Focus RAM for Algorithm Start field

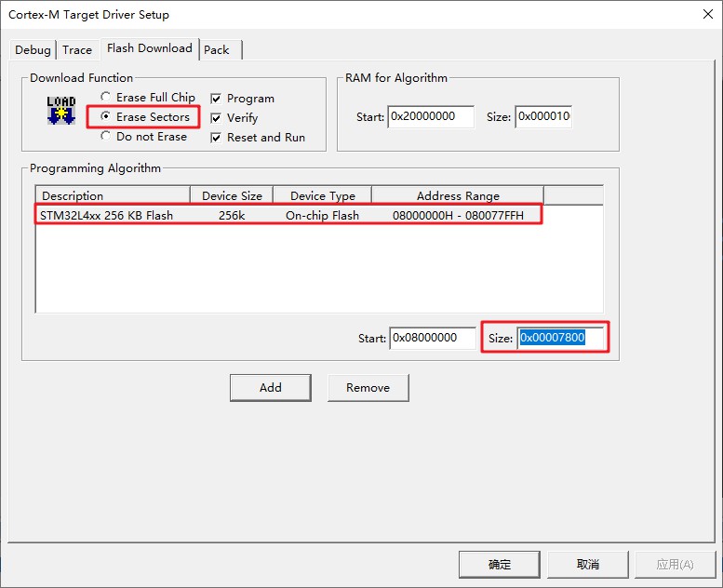pos(431,116)
